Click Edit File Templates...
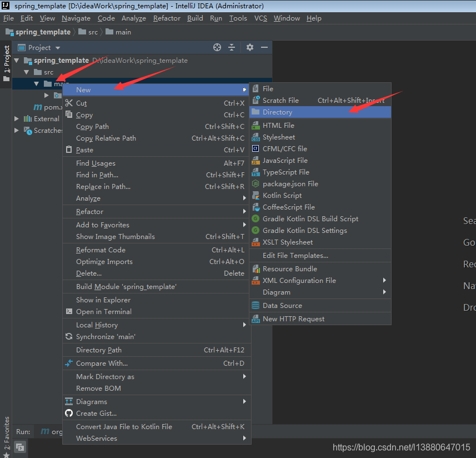476x458 pixels. pos(320,256)
